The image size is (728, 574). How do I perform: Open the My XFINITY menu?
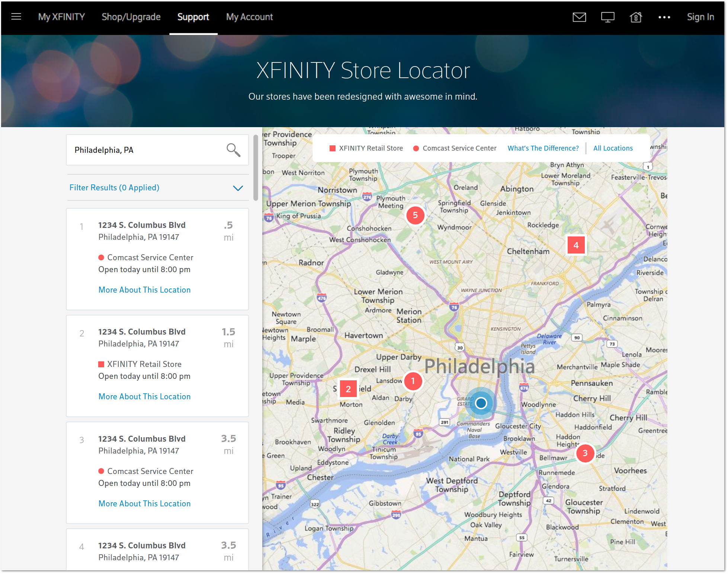(61, 17)
